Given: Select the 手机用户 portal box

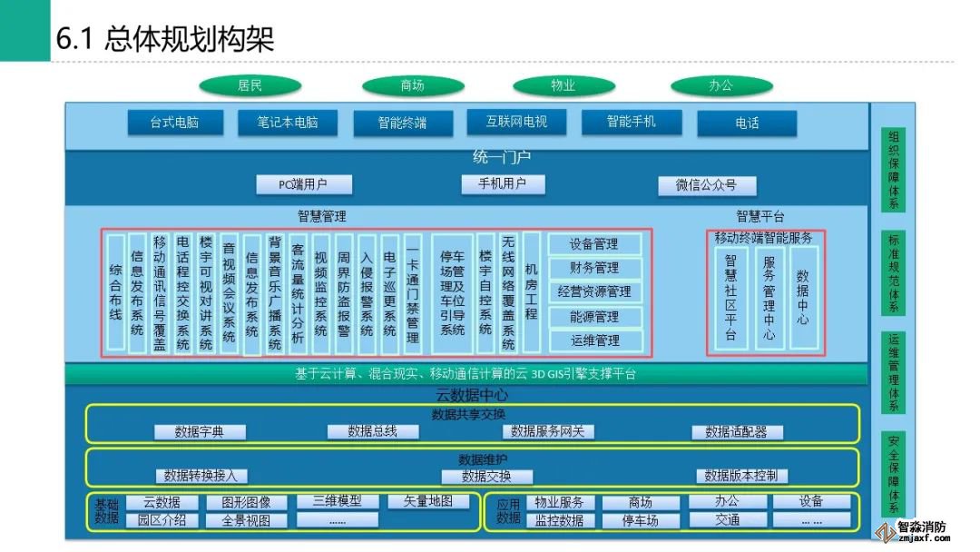Looking at the screenshot, I should [x=503, y=184].
